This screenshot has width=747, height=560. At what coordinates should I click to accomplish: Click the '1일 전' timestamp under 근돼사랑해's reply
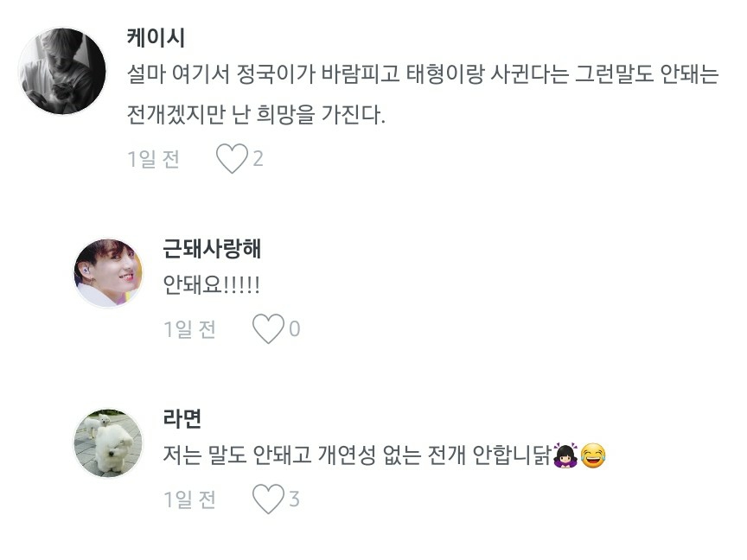189,329
